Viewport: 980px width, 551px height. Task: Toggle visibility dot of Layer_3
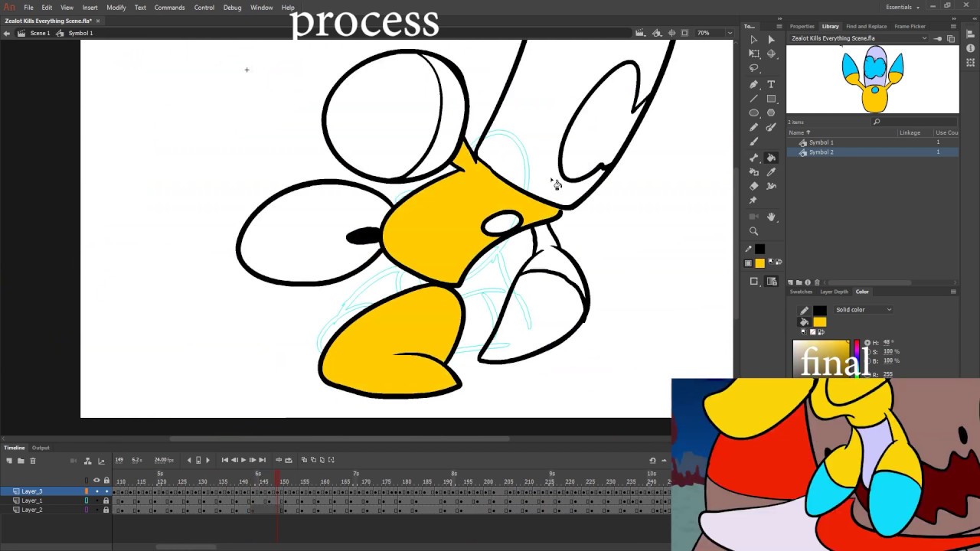pyautogui.click(x=96, y=491)
